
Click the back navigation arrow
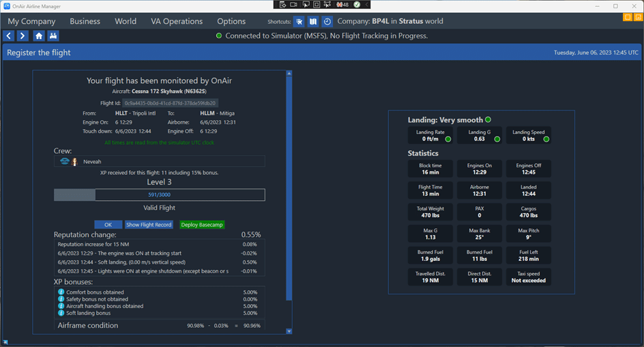click(x=10, y=36)
